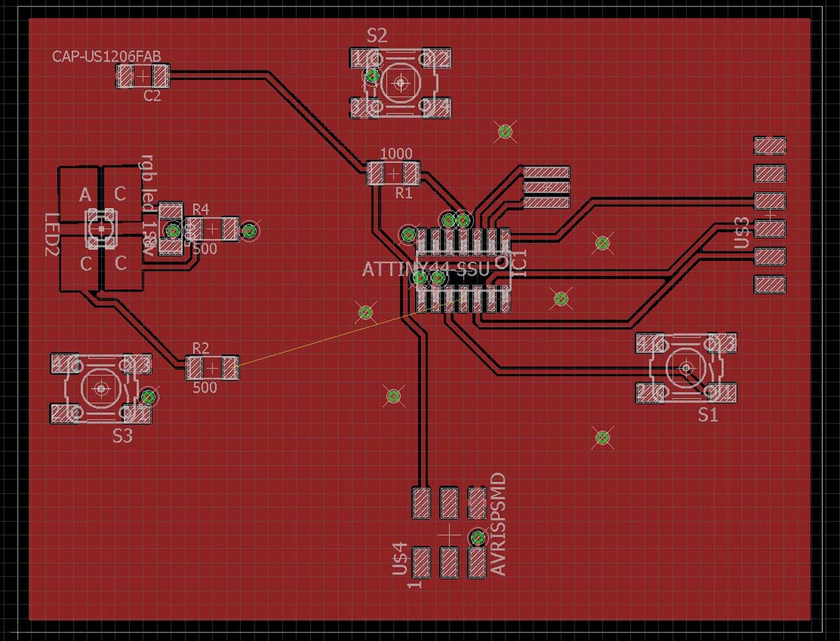Select the ATTINY44-SSU value label
Image resolution: width=840 pixels, height=641 pixels.
(426, 269)
